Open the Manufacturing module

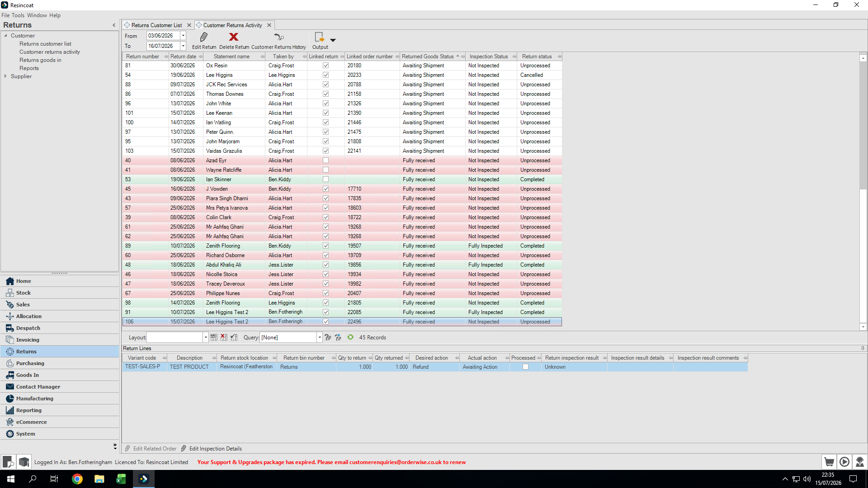60,399
